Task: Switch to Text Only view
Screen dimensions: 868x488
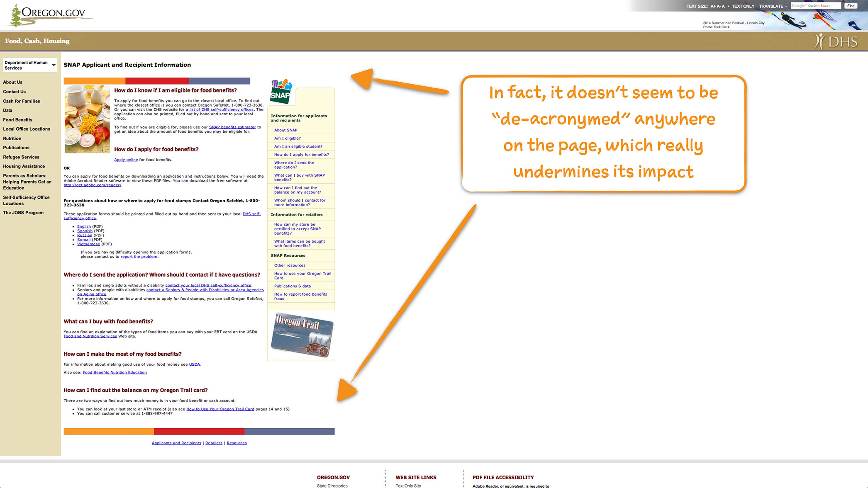Action: 743,6
